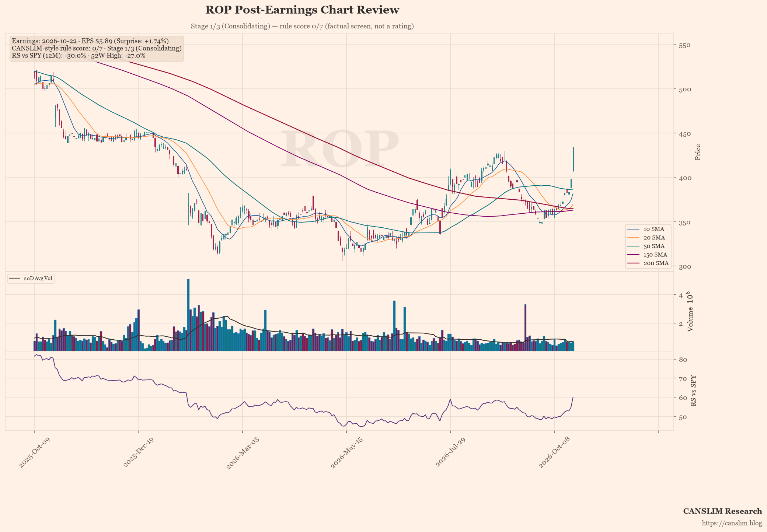Click the '20 SMA' legend entry
Image resolution: width=767 pixels, height=532 pixels.
pyautogui.click(x=648, y=238)
